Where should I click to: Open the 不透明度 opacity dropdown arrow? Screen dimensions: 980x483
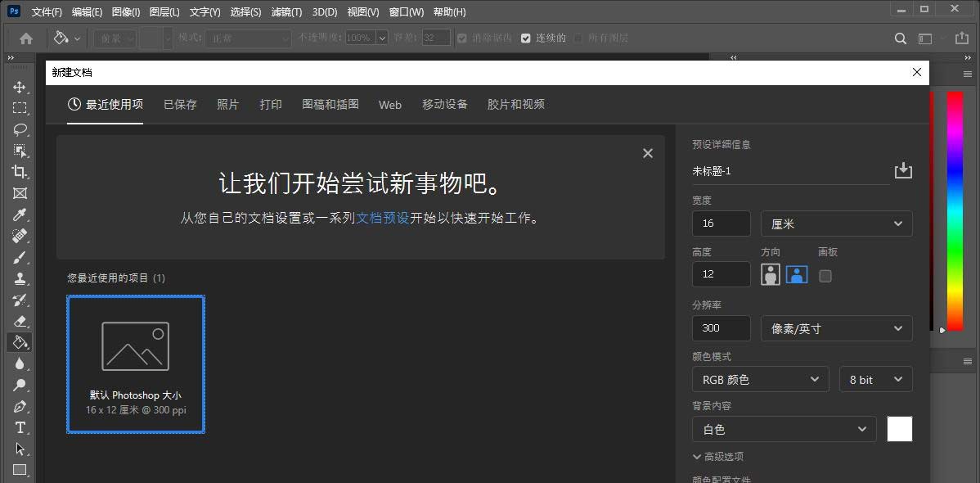tap(382, 38)
